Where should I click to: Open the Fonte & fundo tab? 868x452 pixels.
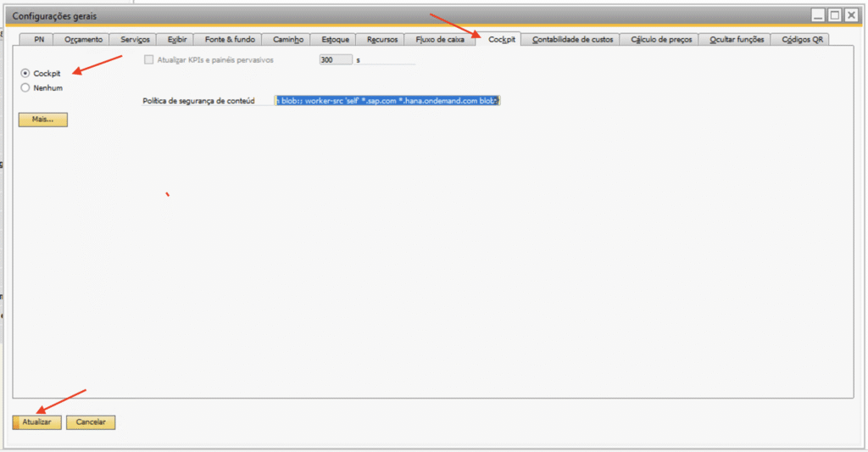(x=229, y=40)
